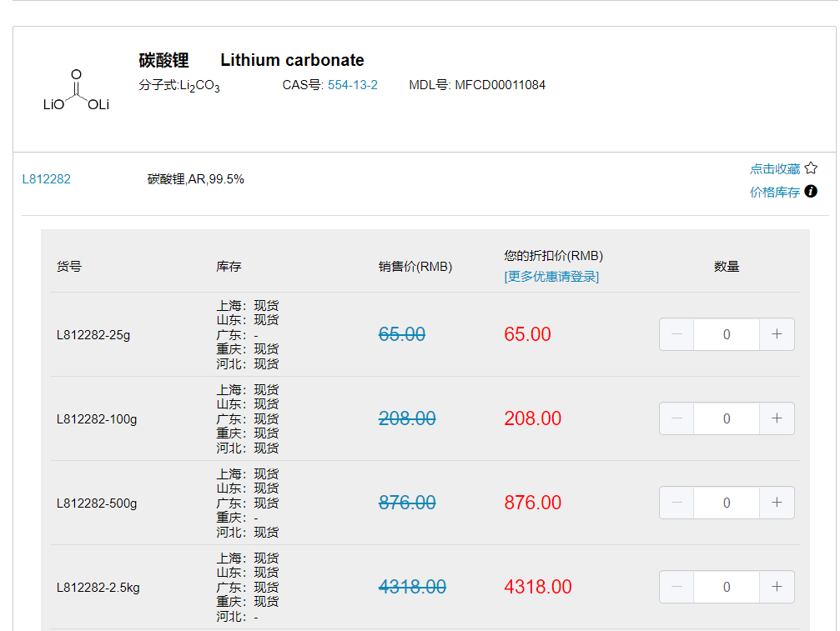
Task: Click the favorite star icon
Action: click(810, 167)
